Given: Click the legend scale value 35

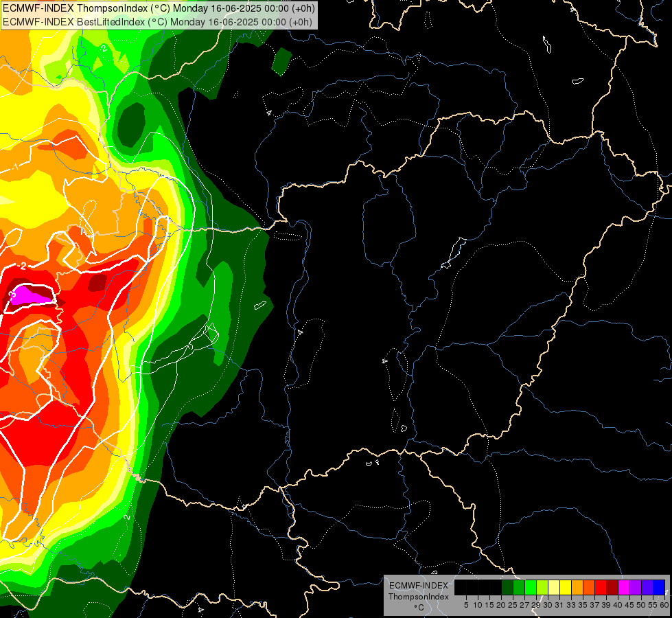Looking at the screenshot, I should (x=583, y=605).
